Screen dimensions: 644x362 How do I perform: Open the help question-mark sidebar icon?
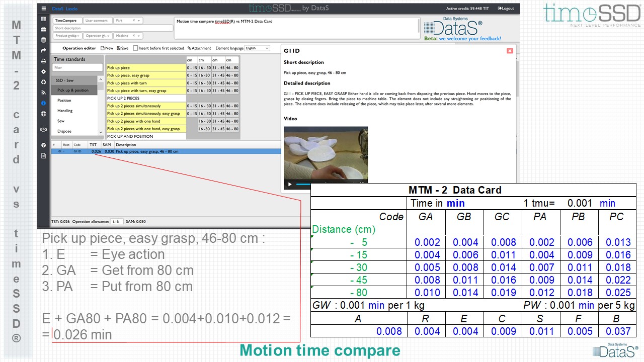[x=44, y=145]
